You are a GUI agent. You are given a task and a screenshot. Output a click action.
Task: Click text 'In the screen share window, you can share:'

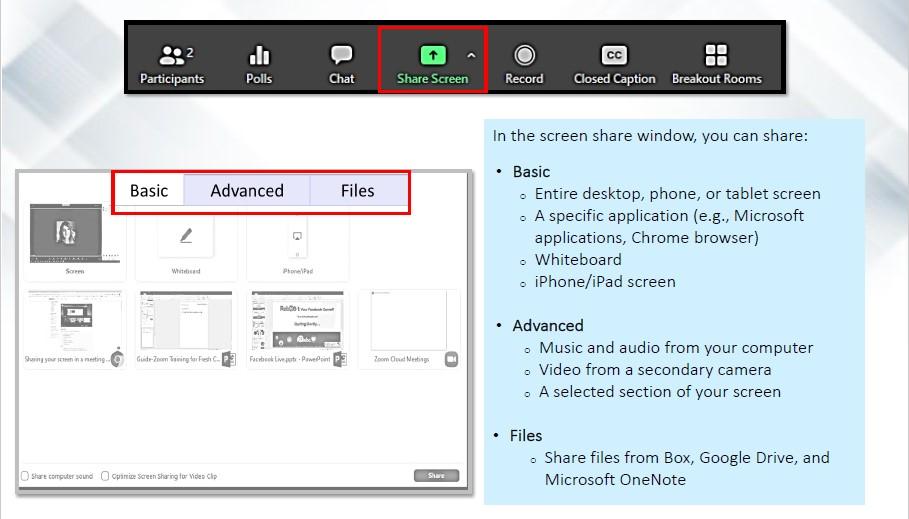tap(650, 136)
